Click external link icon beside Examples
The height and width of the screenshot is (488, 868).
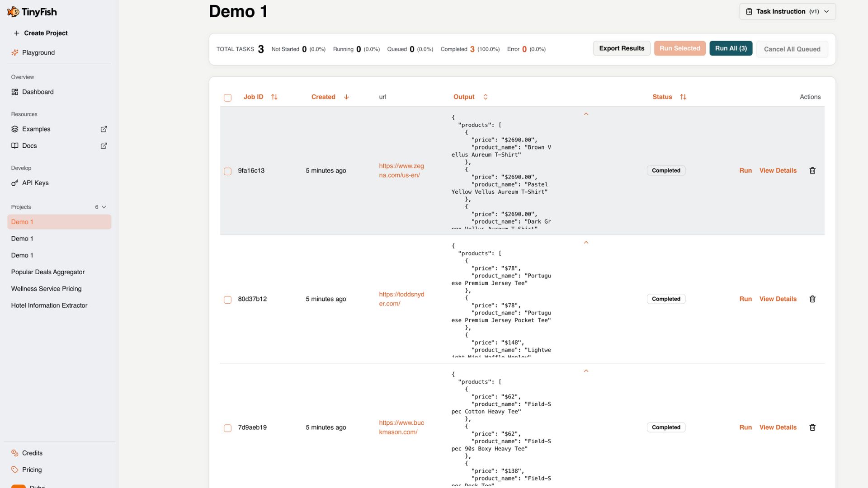pyautogui.click(x=104, y=129)
